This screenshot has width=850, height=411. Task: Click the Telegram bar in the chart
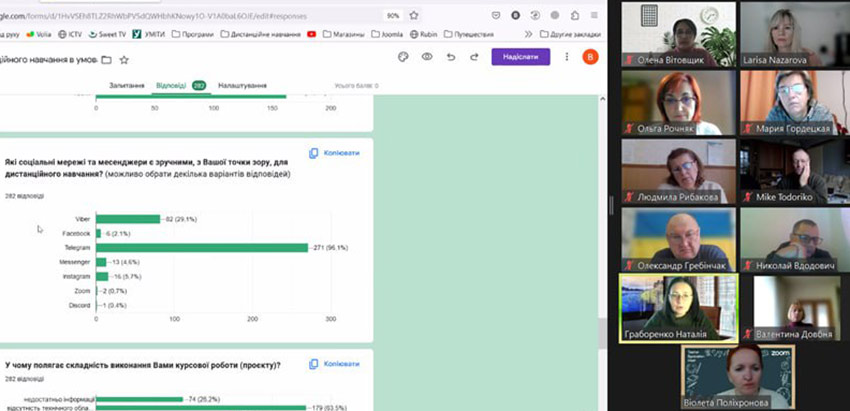click(x=202, y=247)
